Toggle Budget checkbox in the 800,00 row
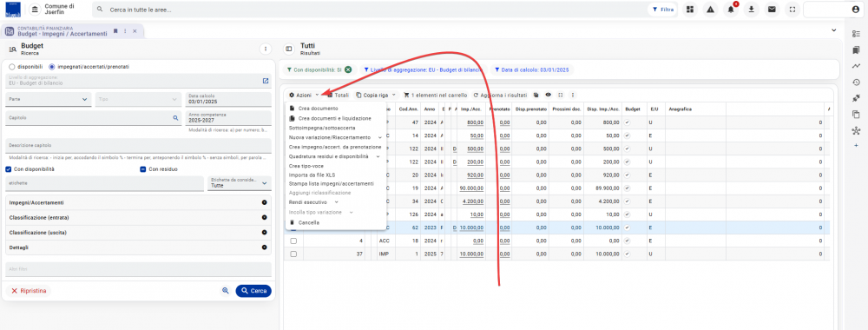Viewport: 868px width, 330px height. click(x=627, y=122)
